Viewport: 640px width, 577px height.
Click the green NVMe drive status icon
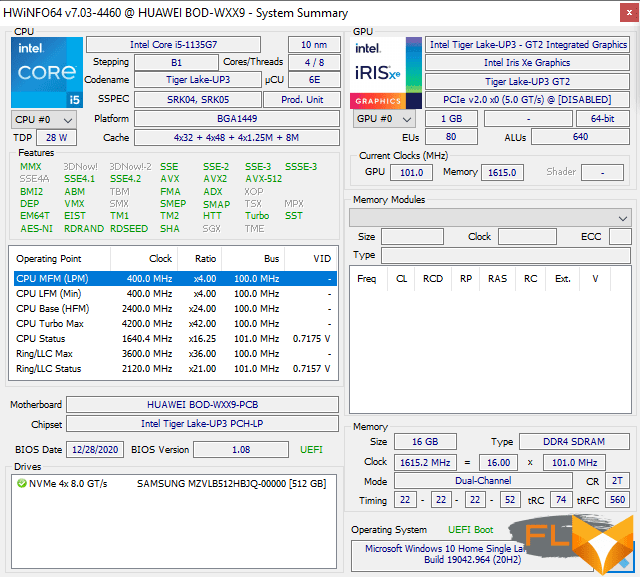(x=21, y=484)
